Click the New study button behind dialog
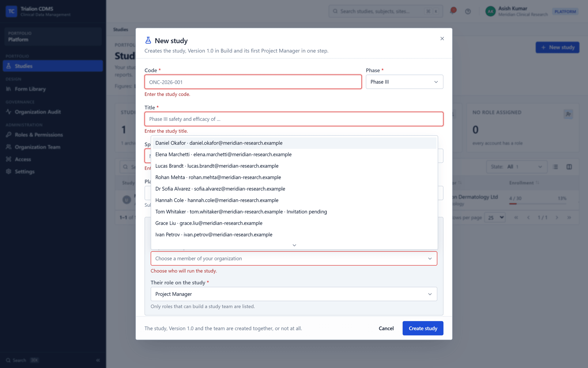Image resolution: width=588 pixels, height=368 pixels. click(x=557, y=48)
